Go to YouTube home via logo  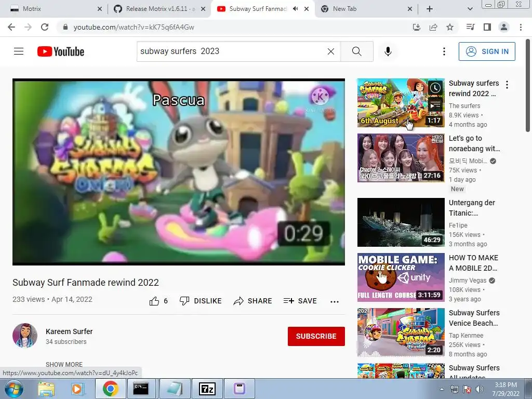(61, 51)
